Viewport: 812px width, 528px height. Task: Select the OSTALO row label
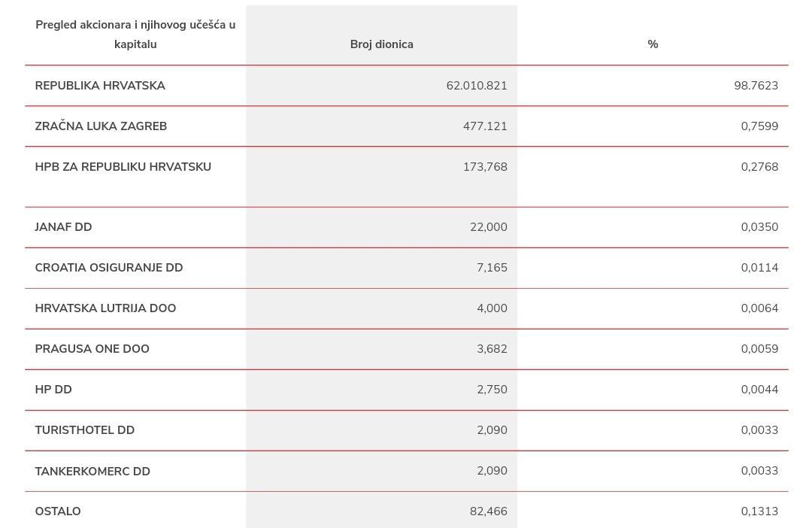(x=58, y=511)
